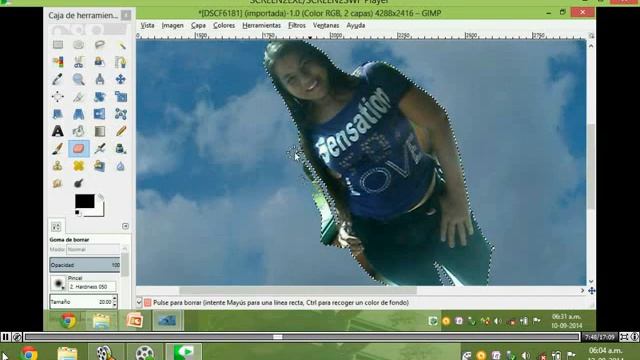The width and height of the screenshot is (640, 360).
Task: Select the Heal tool
Action: (78, 166)
